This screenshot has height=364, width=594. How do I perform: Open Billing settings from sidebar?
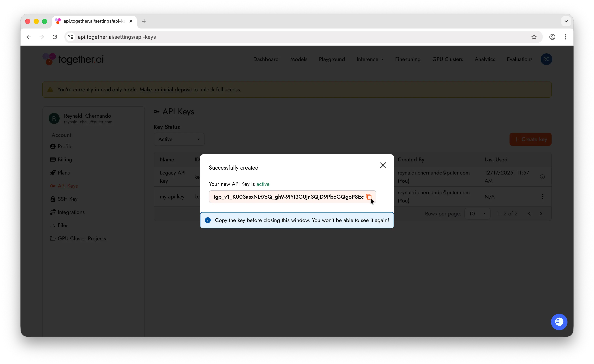65,160
